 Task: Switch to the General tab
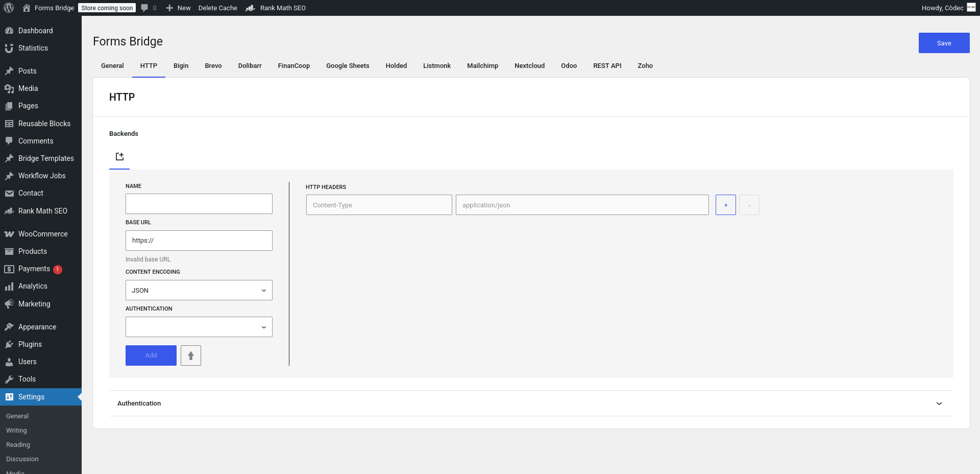coord(112,66)
